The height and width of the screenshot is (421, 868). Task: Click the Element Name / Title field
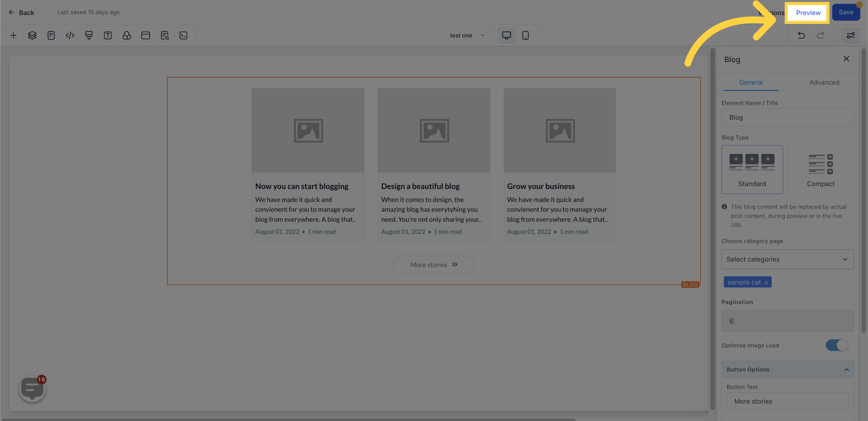coord(787,117)
